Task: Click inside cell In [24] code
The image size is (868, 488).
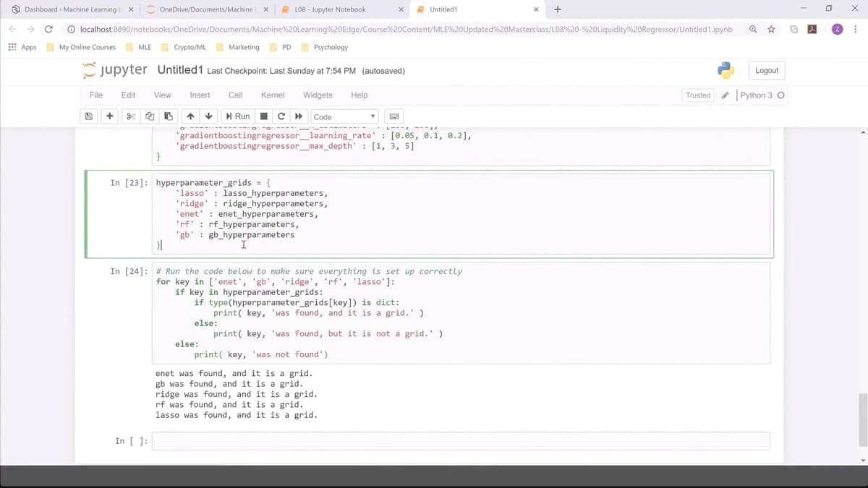Action: [461, 313]
